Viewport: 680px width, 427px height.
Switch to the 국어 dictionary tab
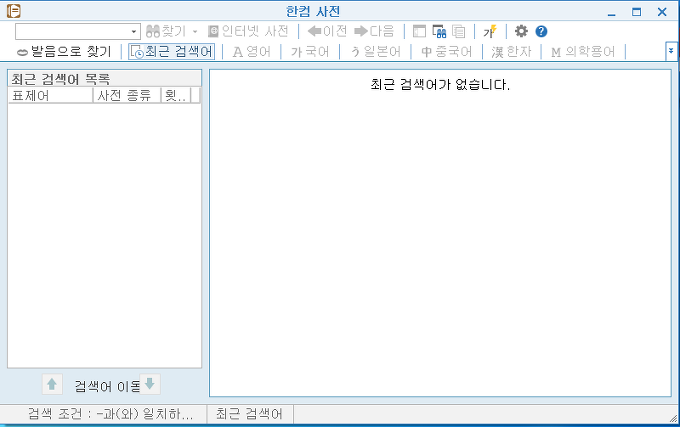(310, 52)
